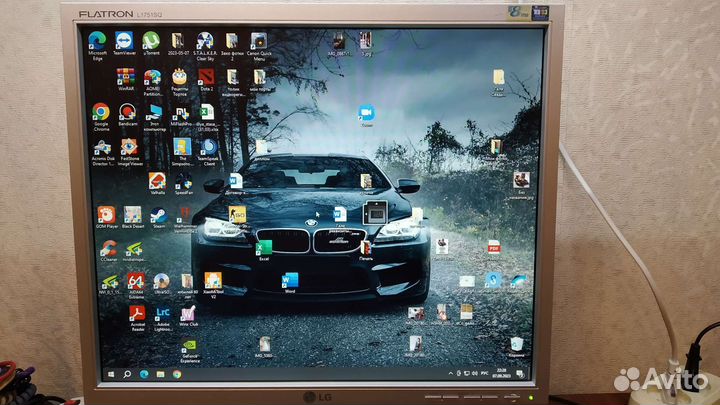The height and width of the screenshot is (405, 720).
Task: Open File Explorer from the taskbar
Action: pos(160,374)
